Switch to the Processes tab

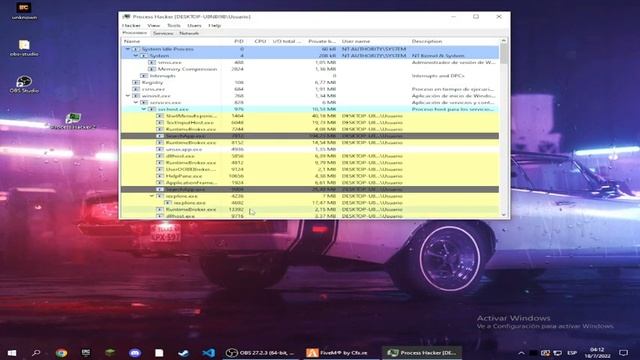click(x=135, y=33)
